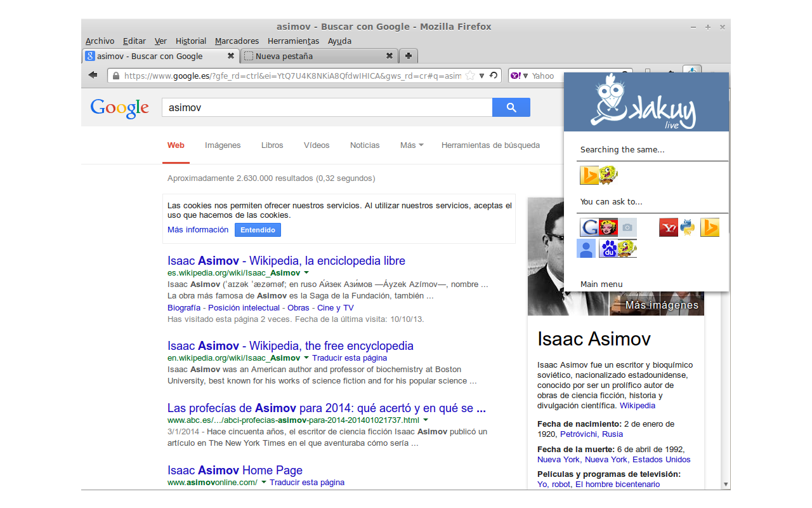Click the Marilyn Monroe avatar in Kakuy popup

click(608, 227)
